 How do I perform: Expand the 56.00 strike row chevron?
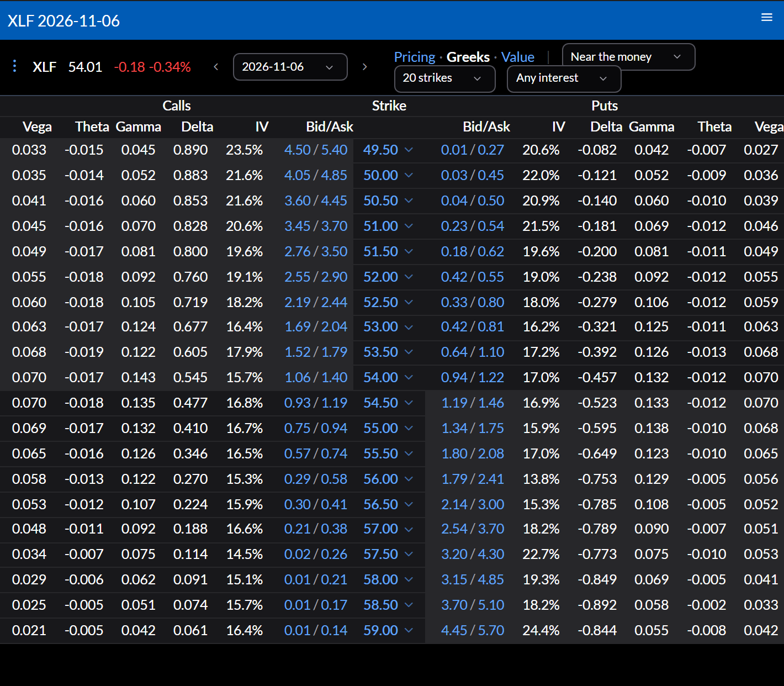pos(409,479)
